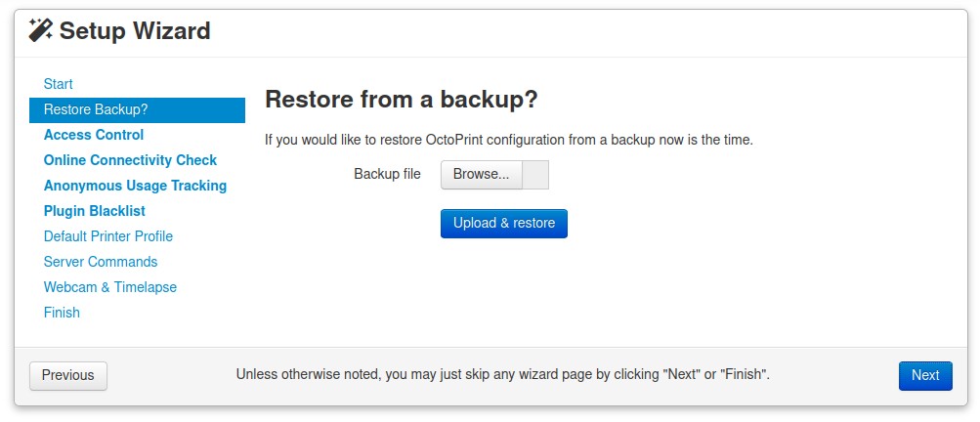
Task: Click the Restore from a backup? heading
Action: click(402, 100)
